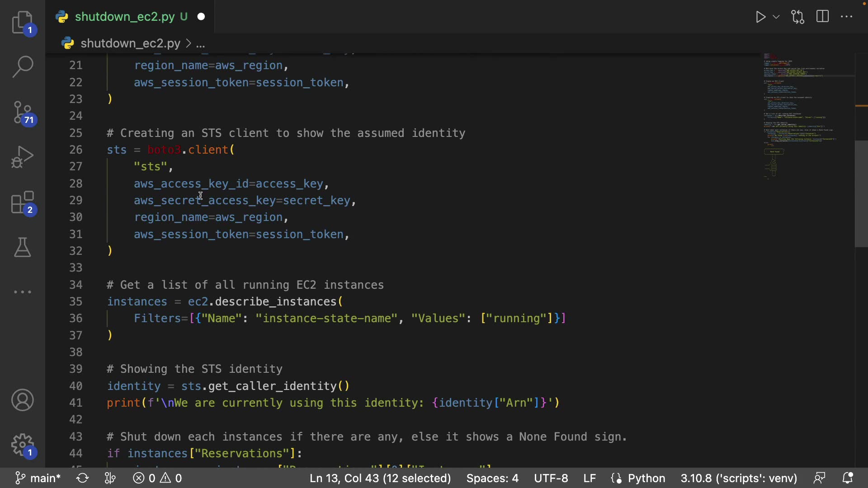The width and height of the screenshot is (868, 488).
Task: Open editor More Actions menu
Action: pos(847,17)
